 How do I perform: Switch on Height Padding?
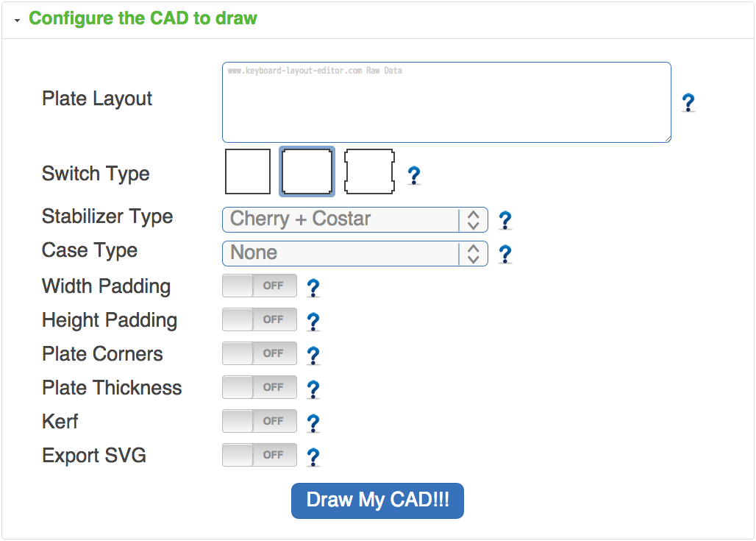click(260, 319)
